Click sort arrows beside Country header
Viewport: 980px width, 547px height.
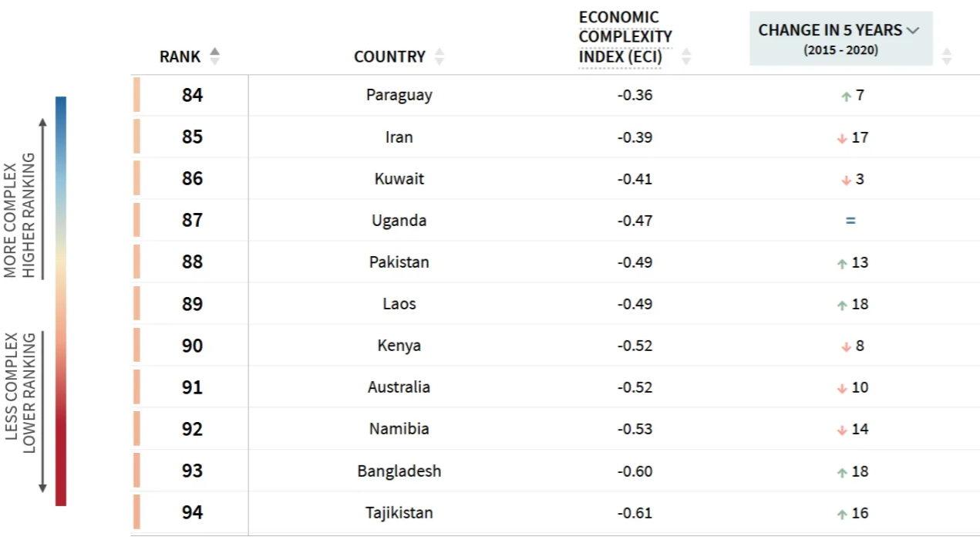439,56
